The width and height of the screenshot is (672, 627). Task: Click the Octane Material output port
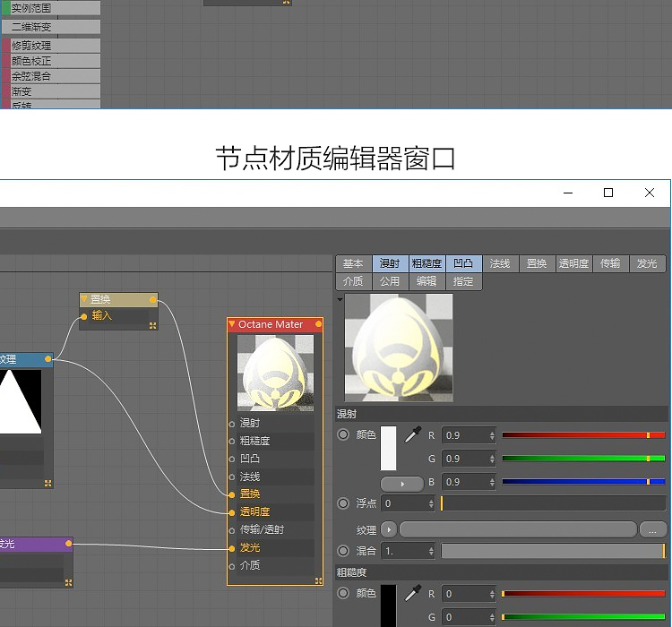pyautogui.click(x=318, y=324)
